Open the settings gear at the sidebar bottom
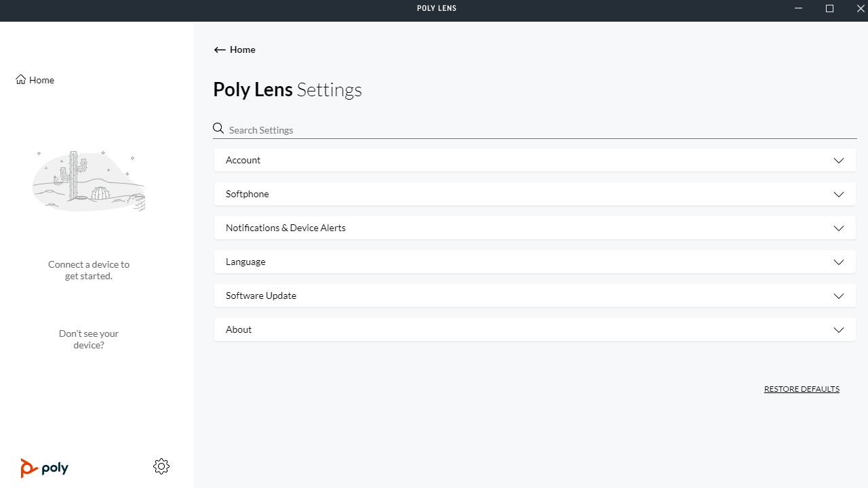This screenshot has height=488, width=868. pos(161,466)
